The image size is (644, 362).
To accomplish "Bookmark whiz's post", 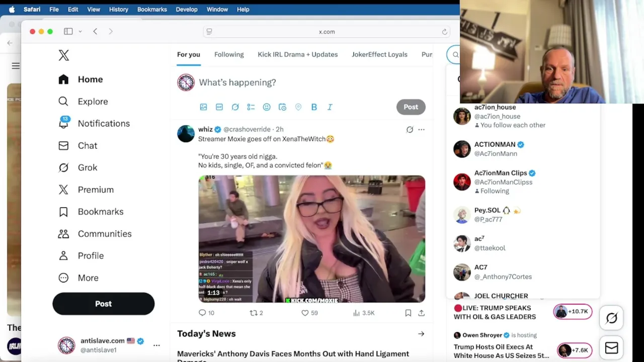I will 408,313.
